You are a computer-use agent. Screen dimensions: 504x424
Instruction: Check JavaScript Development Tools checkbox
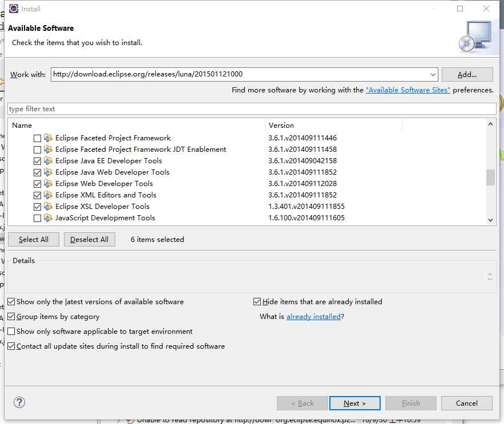(37, 218)
